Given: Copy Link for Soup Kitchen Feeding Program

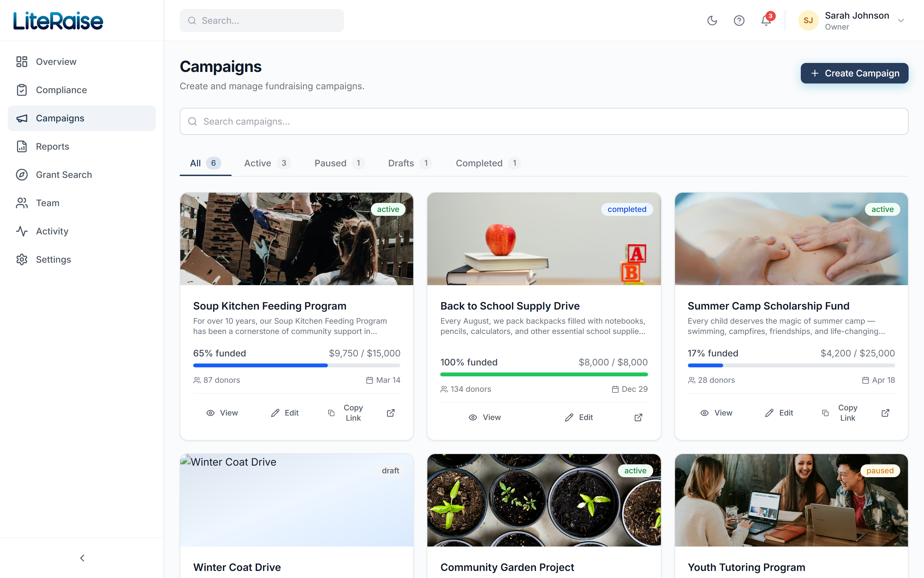Looking at the screenshot, I should pos(346,413).
